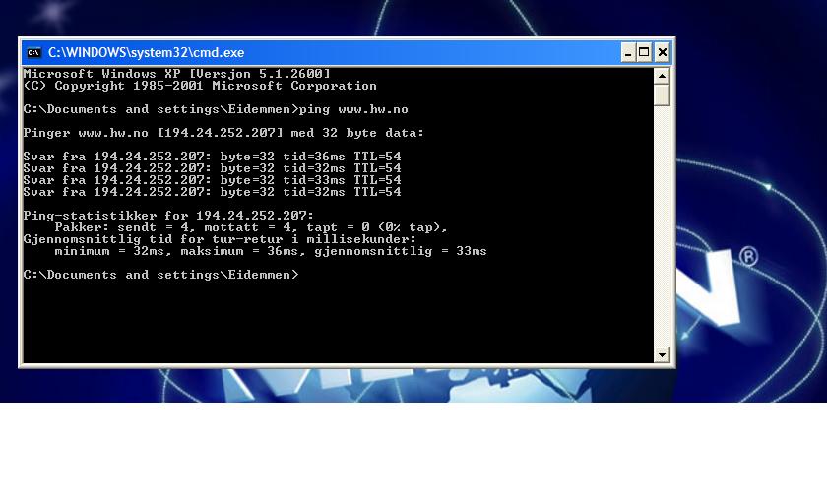The width and height of the screenshot is (827, 504).
Task: Click the scrollbar down arrow
Action: pyautogui.click(x=662, y=354)
